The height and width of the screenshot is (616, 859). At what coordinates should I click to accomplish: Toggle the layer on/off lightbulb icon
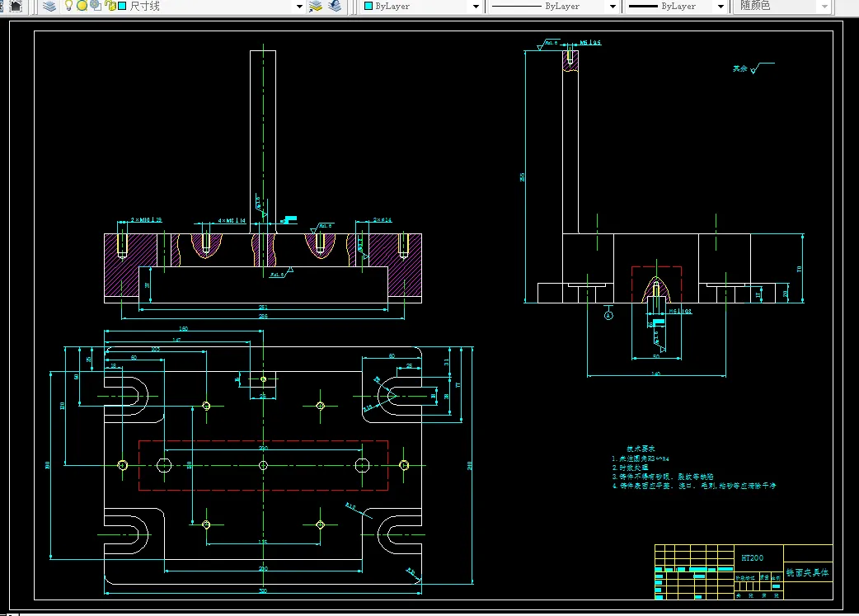69,6
